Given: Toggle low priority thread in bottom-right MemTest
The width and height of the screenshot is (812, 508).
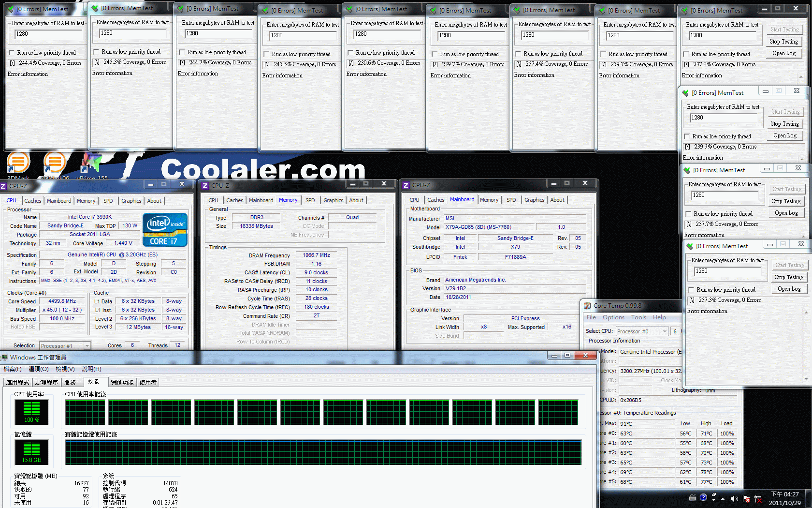Looking at the screenshot, I should (691, 290).
